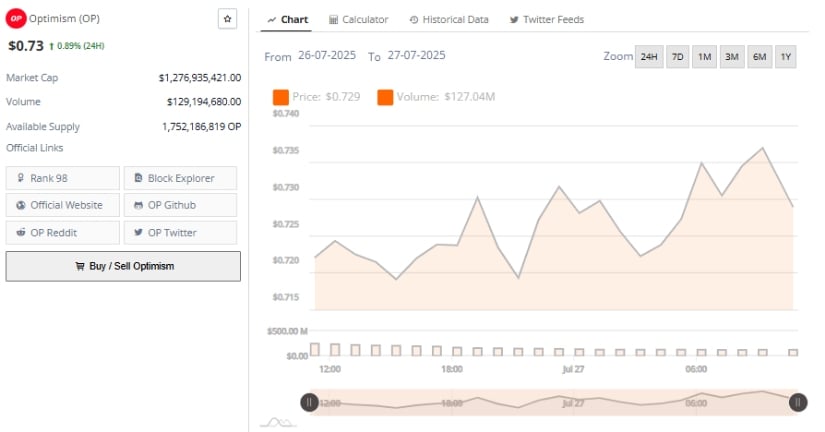Image resolution: width=825 pixels, height=432 pixels.
Task: Select the 6M zoom range
Action: pyautogui.click(x=759, y=57)
